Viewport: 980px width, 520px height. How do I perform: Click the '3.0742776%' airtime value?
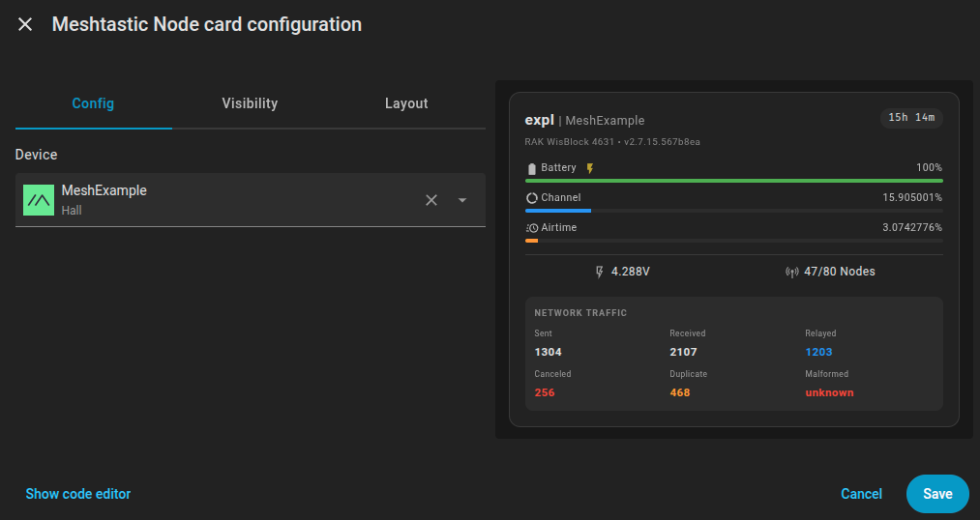click(912, 228)
